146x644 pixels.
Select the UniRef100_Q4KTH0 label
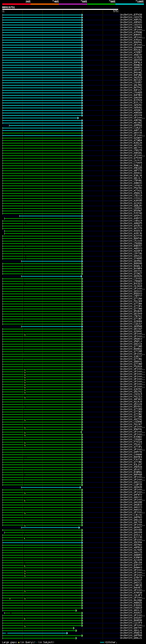pyautogui.click(x=131, y=628)
